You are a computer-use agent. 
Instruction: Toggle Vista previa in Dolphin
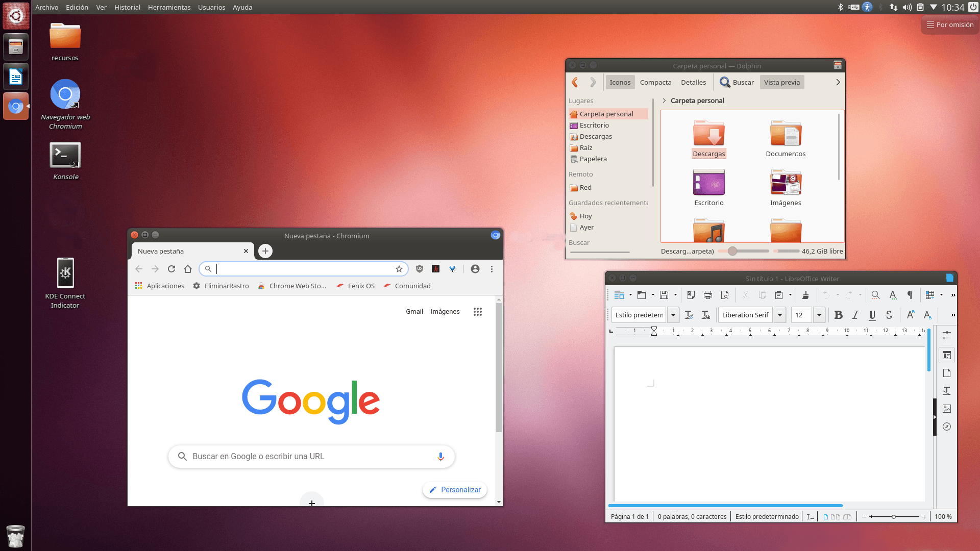point(781,82)
